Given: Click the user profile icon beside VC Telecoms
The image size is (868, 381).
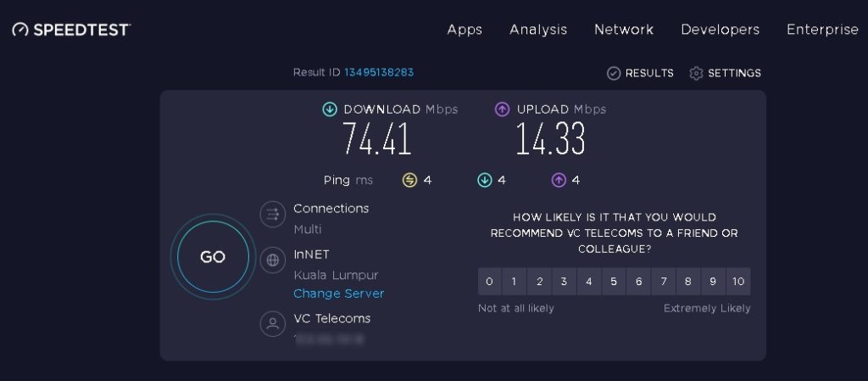Looking at the screenshot, I should pyautogui.click(x=272, y=323).
